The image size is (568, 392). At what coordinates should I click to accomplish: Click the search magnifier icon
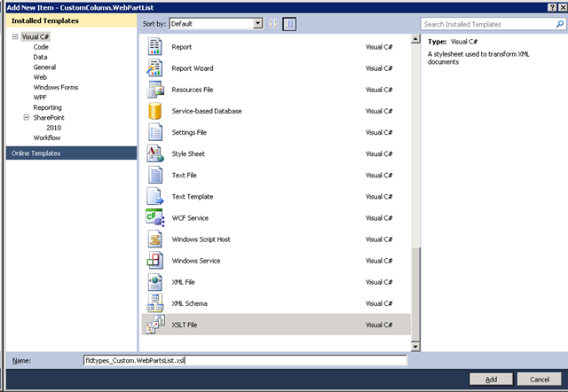tap(559, 24)
